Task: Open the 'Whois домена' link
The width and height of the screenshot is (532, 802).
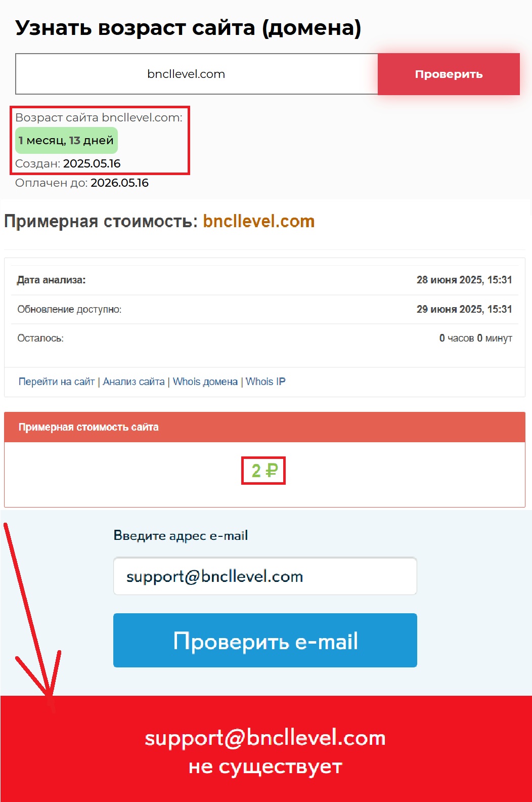Action: [x=205, y=382]
